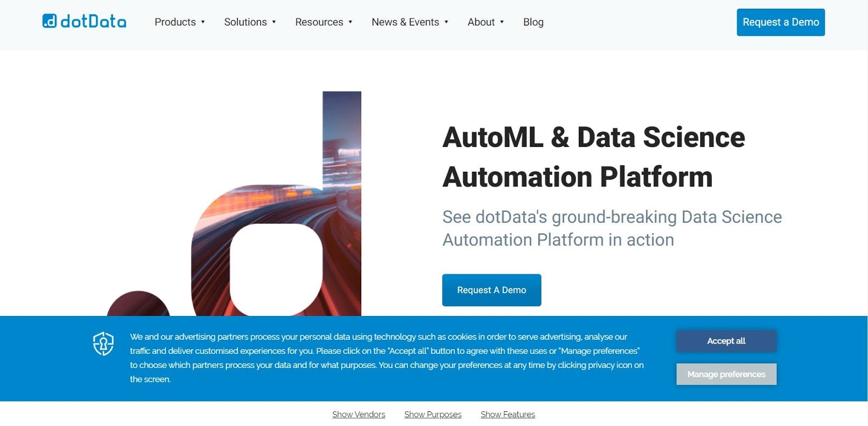The height and width of the screenshot is (426, 868).
Task: Expand the Products dropdown arrow
Action: [203, 22]
